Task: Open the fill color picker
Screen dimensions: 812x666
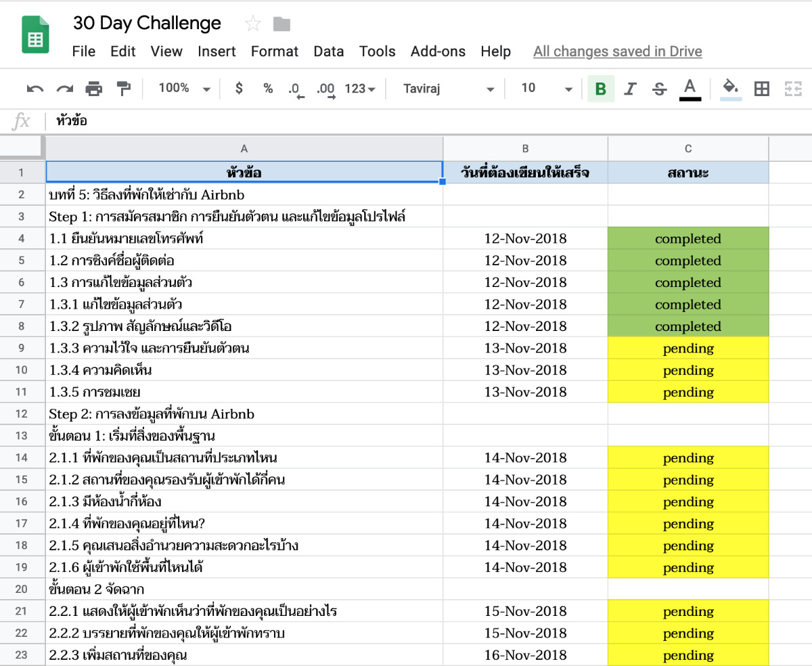Action: [x=731, y=89]
